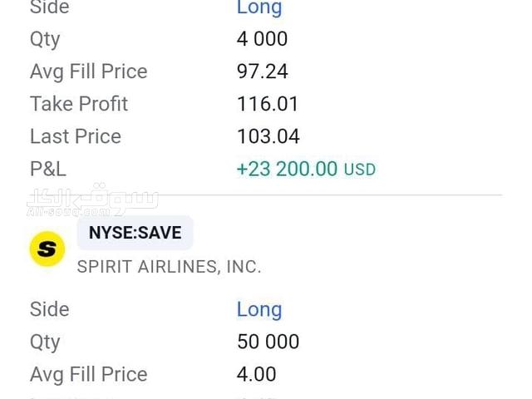The width and height of the screenshot is (532, 399).
Task: Click the SPIRIT AIRLINES, INC. company name
Action: coord(169,267)
